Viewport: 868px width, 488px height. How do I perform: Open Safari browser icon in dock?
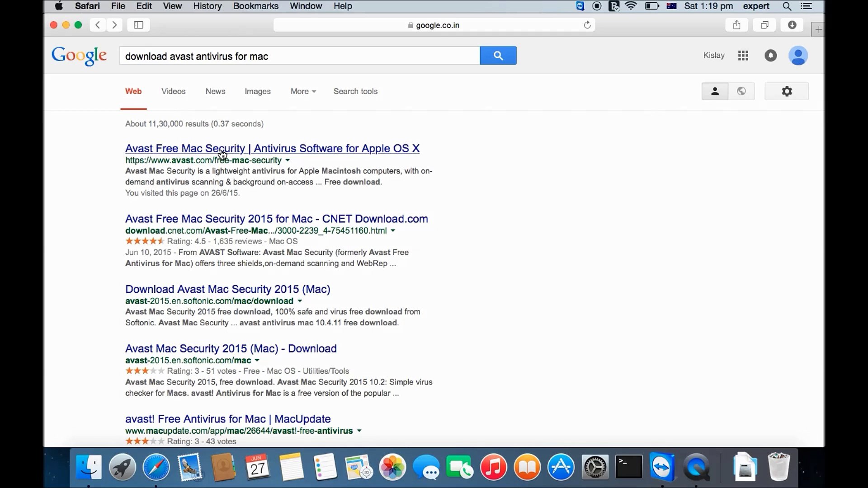point(156,467)
